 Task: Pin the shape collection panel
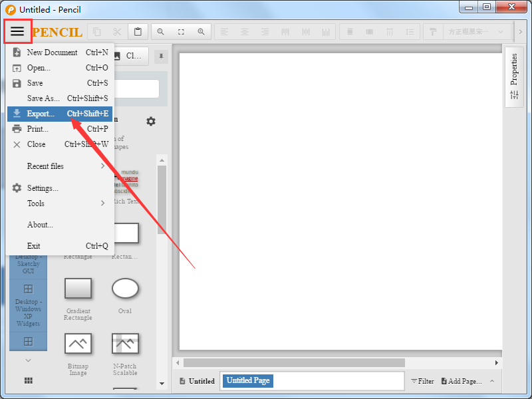(x=161, y=57)
